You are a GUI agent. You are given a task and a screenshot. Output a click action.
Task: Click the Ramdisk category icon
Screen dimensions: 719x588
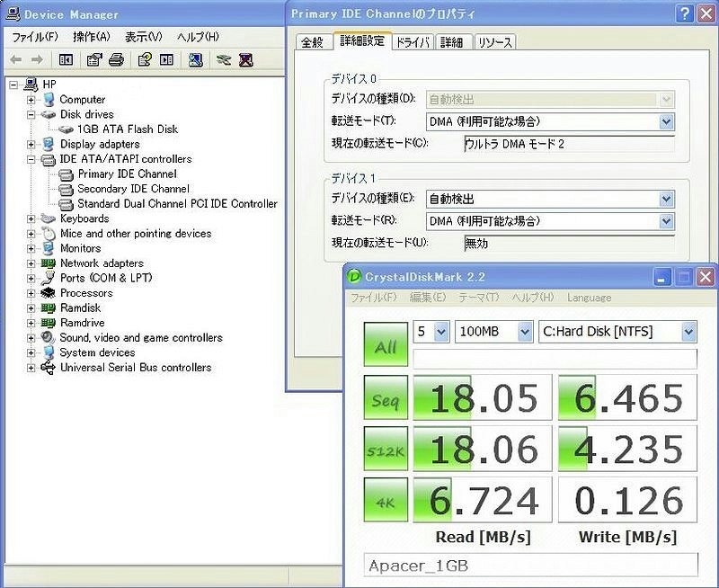49,307
